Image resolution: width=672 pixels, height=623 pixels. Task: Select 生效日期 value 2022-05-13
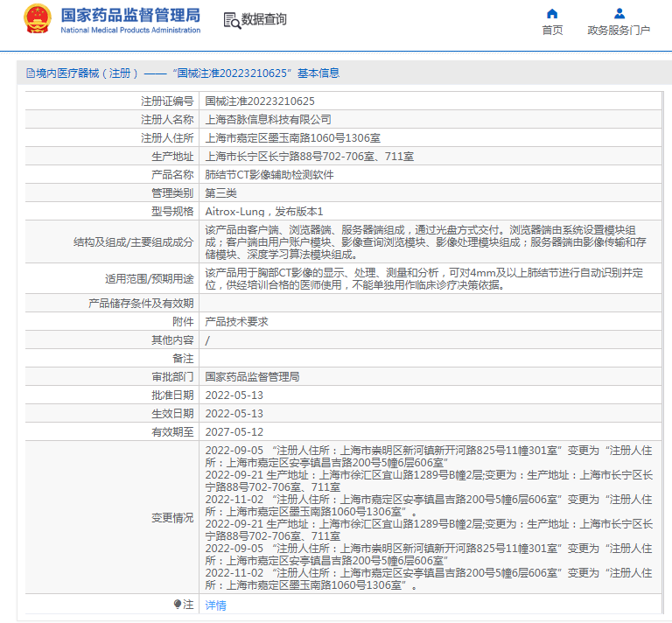[x=234, y=414]
